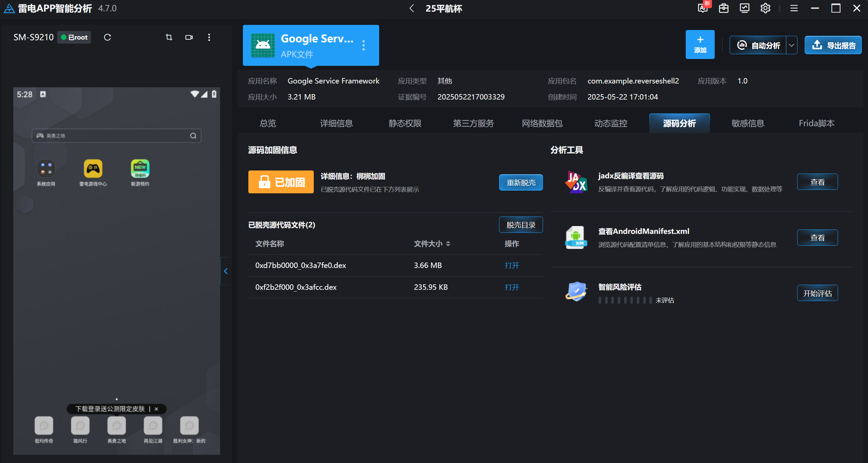Click the crop screenshot icon
The image size is (868, 463).
pyautogui.click(x=169, y=37)
